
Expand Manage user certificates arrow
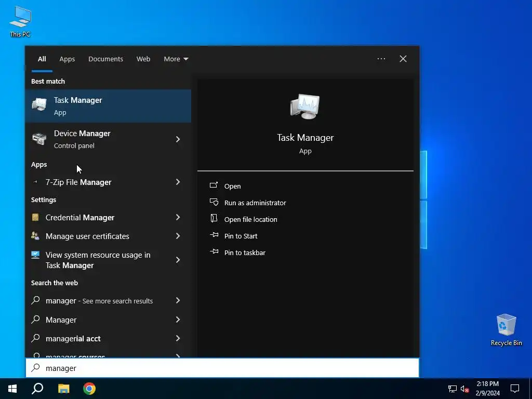[x=178, y=236]
